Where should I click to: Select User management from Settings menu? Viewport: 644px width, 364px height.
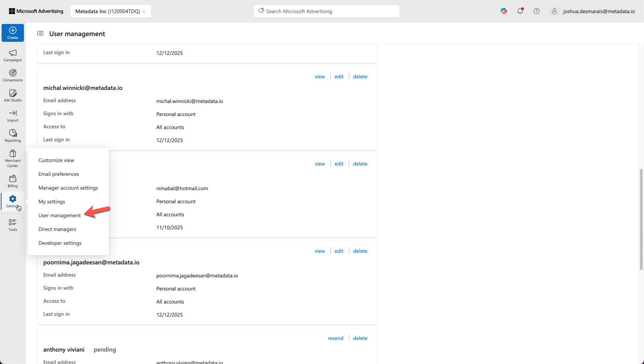point(59,215)
